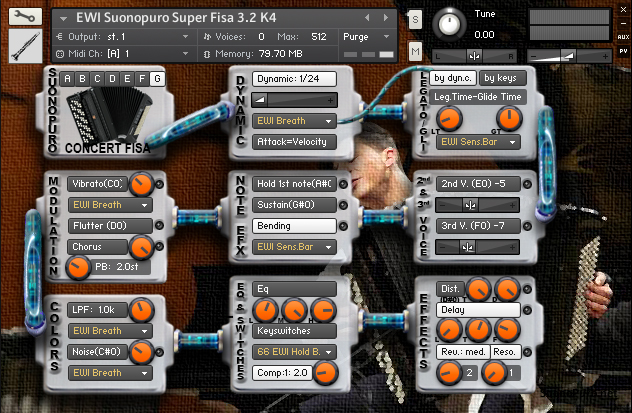The width and height of the screenshot is (632, 413).
Task: Toggle the Vibrato(C0) LED
Action: [x=160, y=184]
